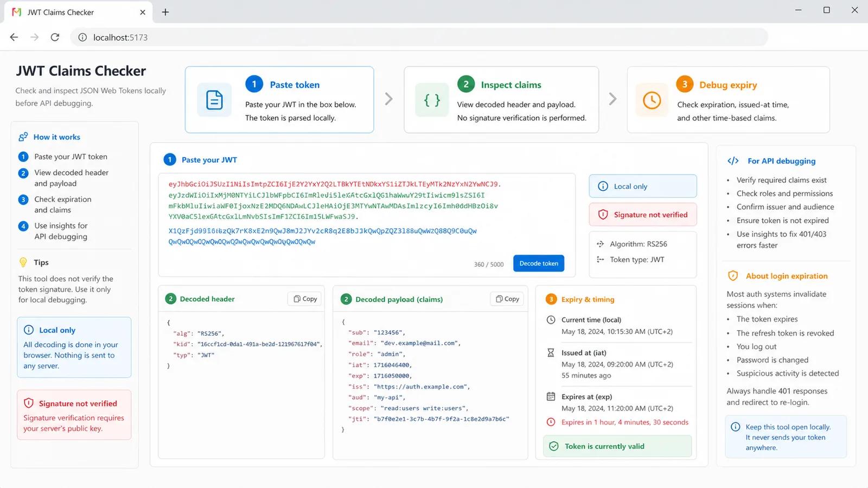
Task: Click "Verify required claims exist" bullet
Action: 781,180
